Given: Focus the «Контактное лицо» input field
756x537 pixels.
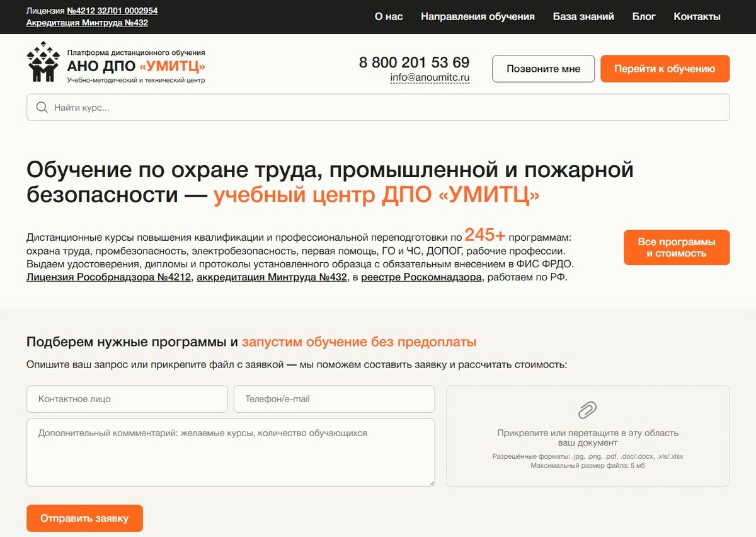Looking at the screenshot, I should [x=127, y=399].
